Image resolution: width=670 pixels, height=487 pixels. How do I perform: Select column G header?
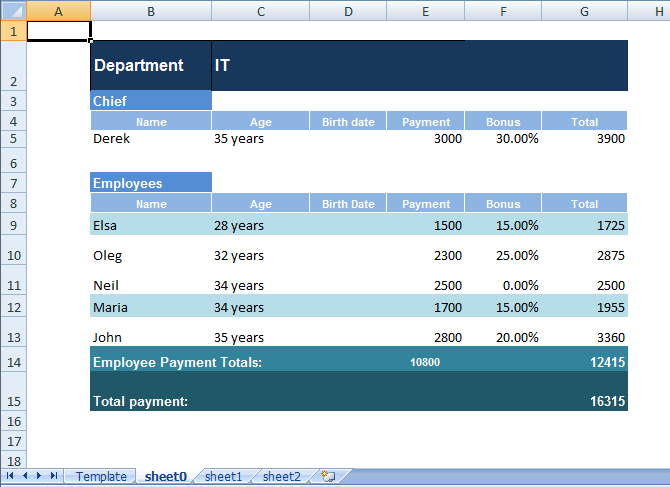pyautogui.click(x=585, y=11)
